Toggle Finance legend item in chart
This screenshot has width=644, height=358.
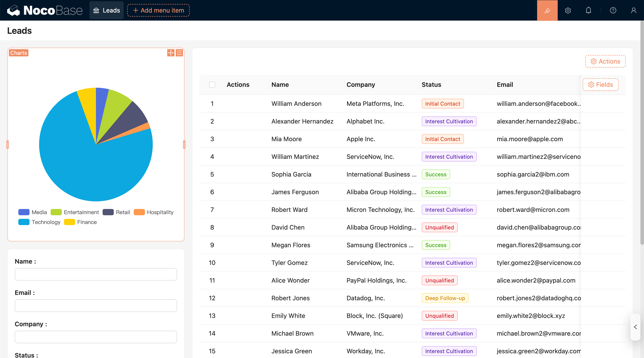(x=87, y=222)
